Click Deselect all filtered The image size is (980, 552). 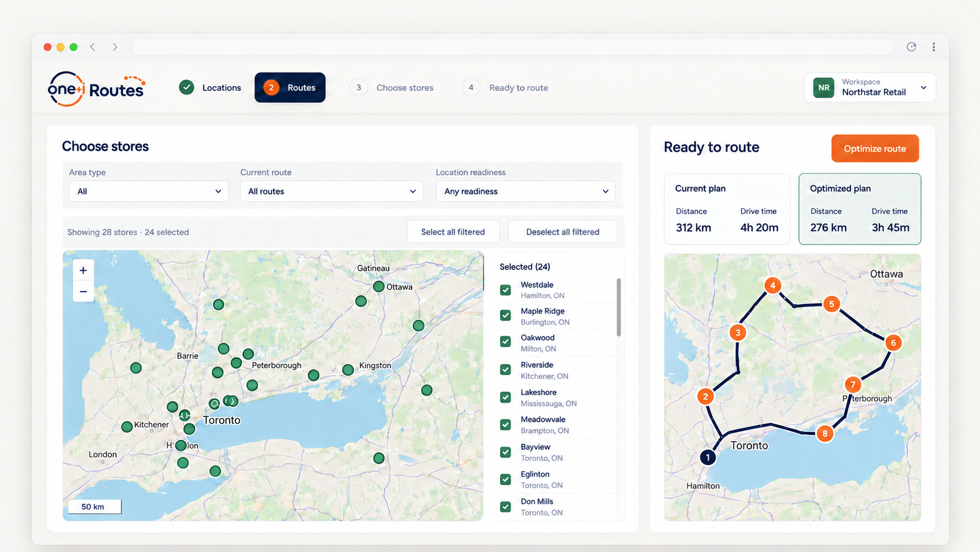[x=563, y=232]
